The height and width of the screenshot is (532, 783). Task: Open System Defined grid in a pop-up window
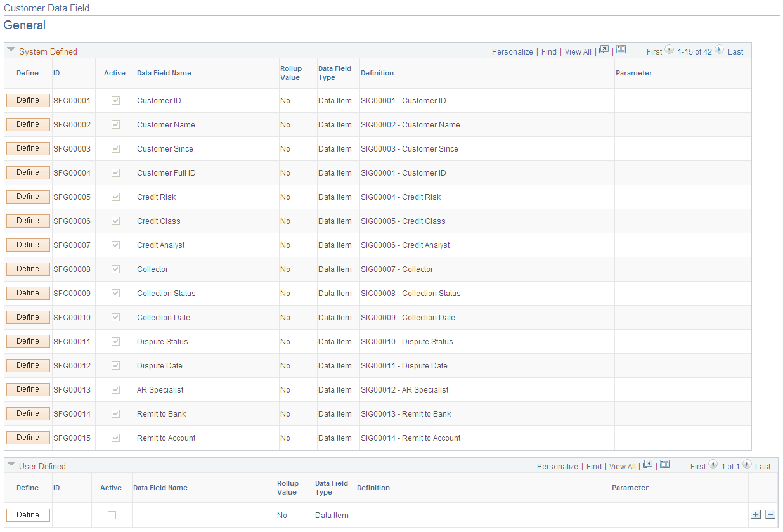[603, 48]
